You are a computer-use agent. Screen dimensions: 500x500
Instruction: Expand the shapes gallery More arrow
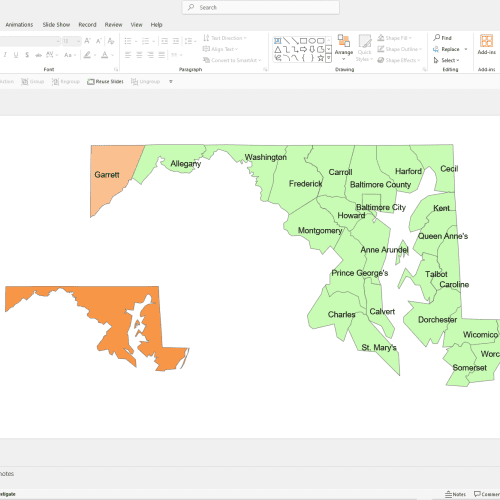click(x=329, y=58)
